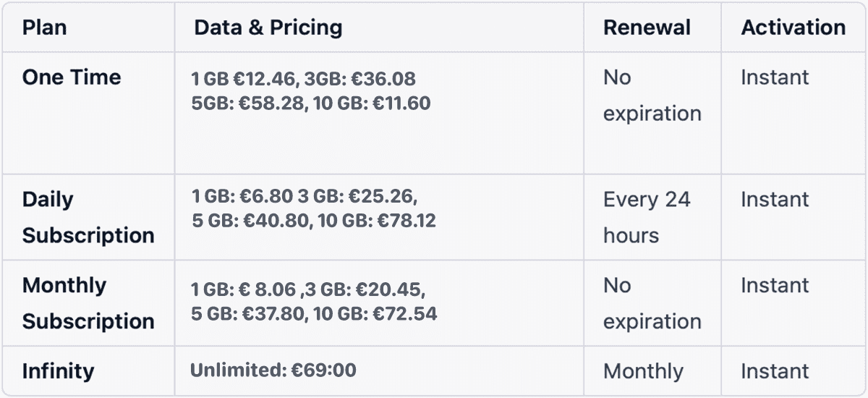Viewport: 868px width, 398px height.
Task: Click the Monthly renewal cell for Infinity
Action: (x=643, y=371)
